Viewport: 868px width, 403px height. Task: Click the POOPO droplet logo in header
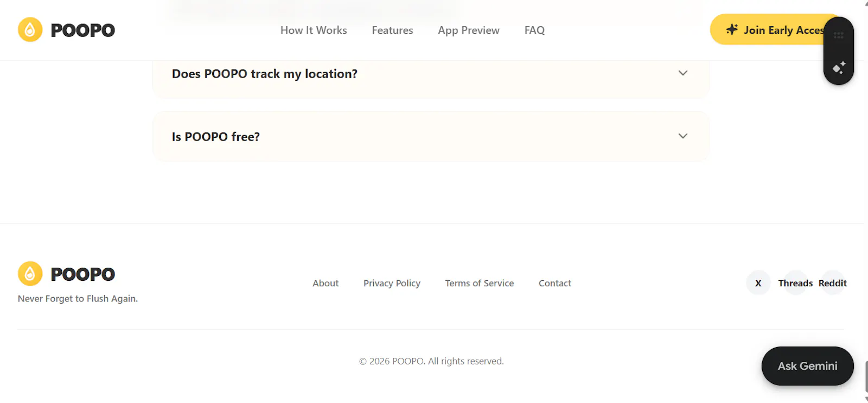coord(30,30)
